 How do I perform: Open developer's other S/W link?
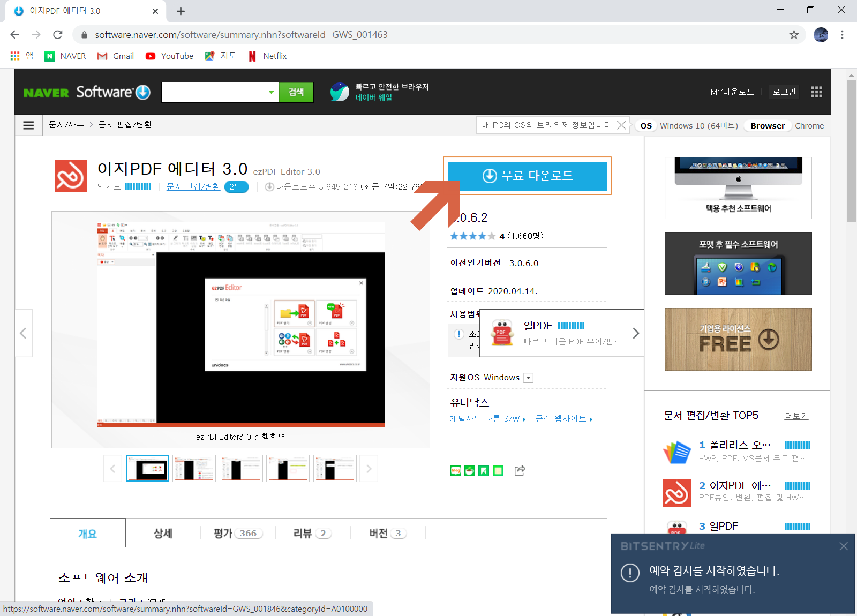[487, 419]
